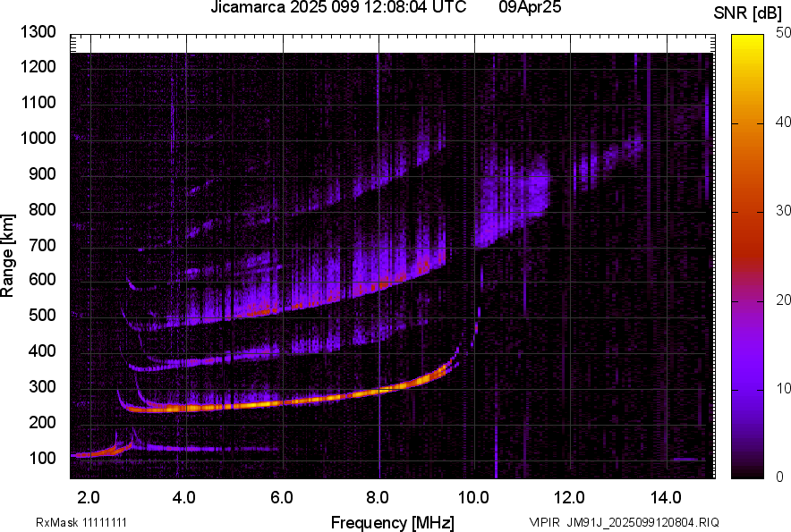Viewport: 791px width, 532px height.
Task: Click the frequency tick label '4.0'
Action: pyautogui.click(x=184, y=498)
